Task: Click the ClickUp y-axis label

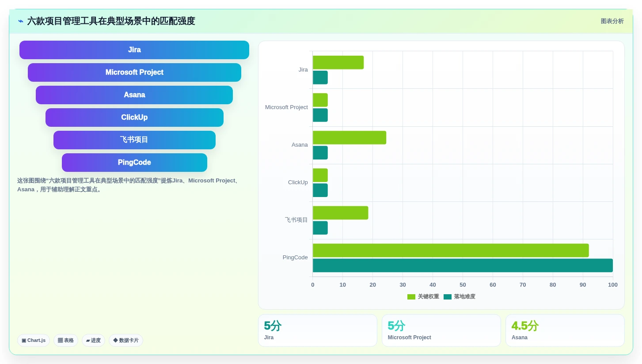Action: [x=298, y=182]
